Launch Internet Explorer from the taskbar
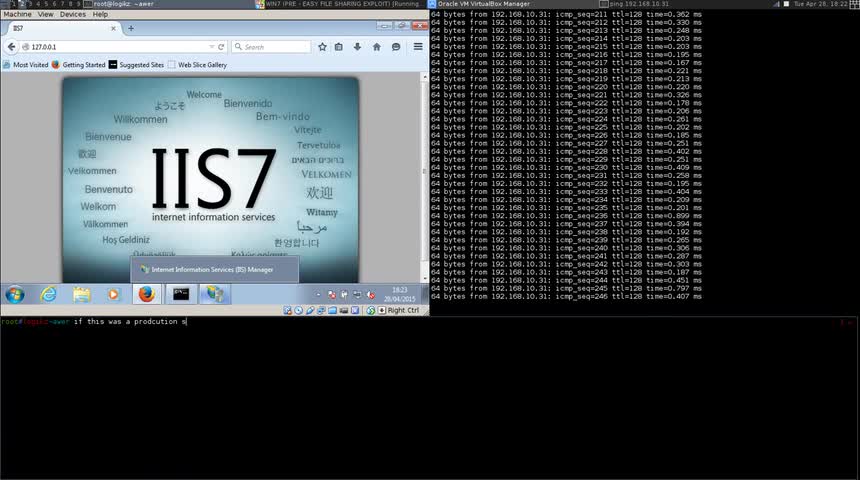 coord(48,295)
